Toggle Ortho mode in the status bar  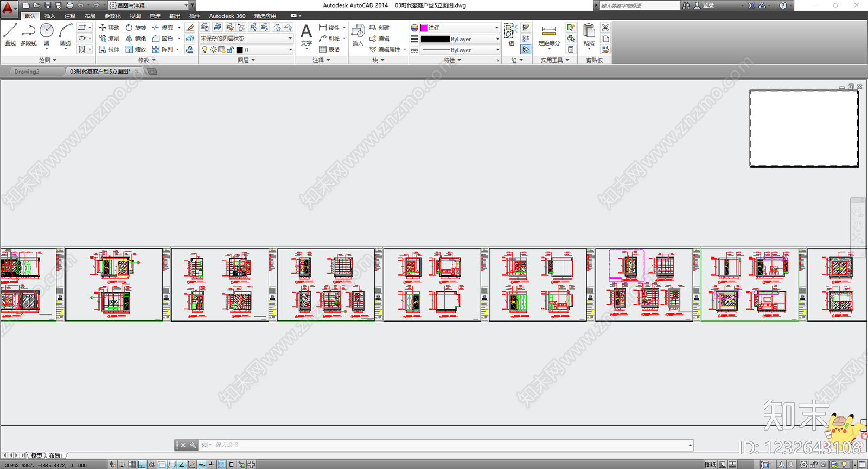pos(142,465)
